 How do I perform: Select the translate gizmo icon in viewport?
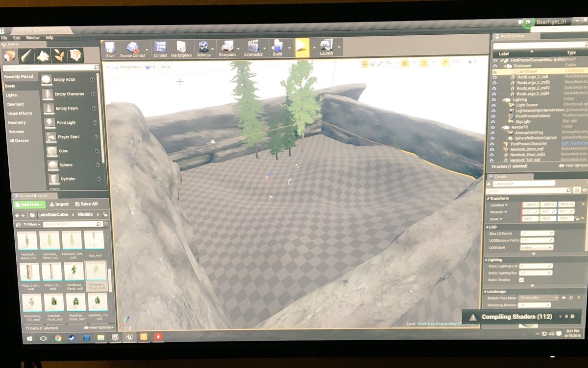tap(365, 63)
